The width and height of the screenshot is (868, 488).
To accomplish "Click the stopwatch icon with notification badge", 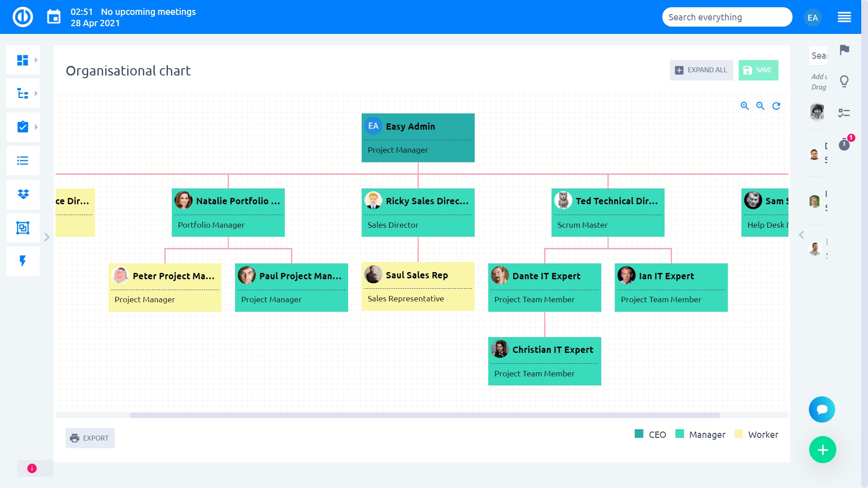I will [x=844, y=145].
